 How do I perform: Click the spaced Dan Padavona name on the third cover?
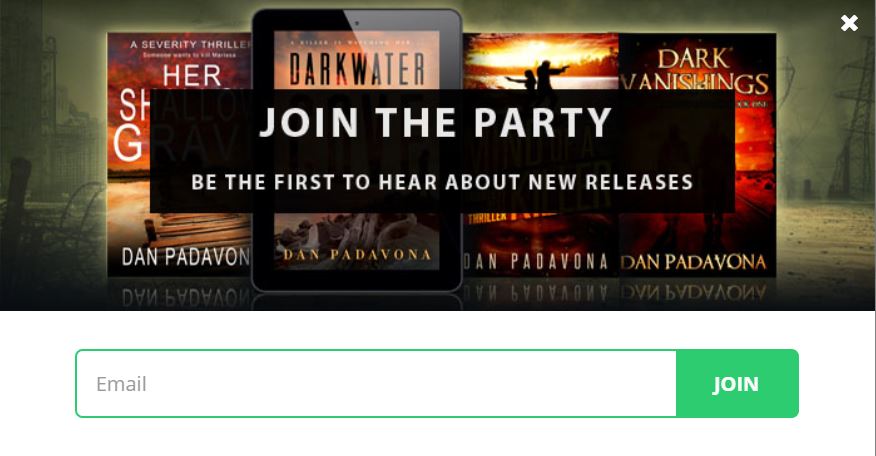point(535,261)
